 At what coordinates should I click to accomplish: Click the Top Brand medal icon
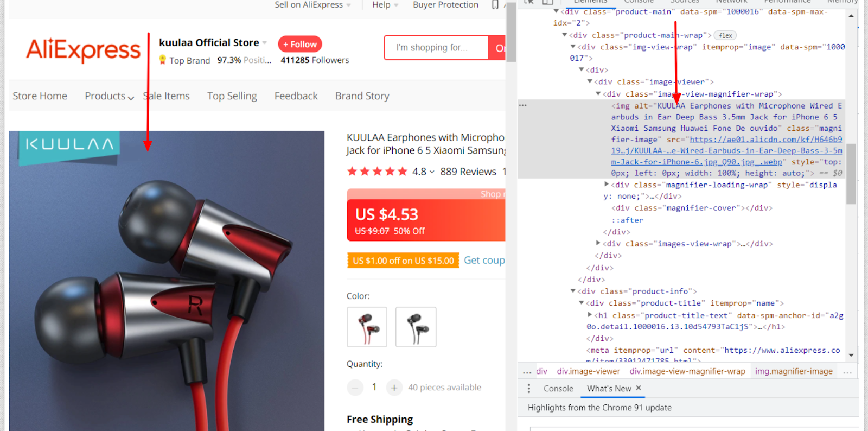click(162, 60)
